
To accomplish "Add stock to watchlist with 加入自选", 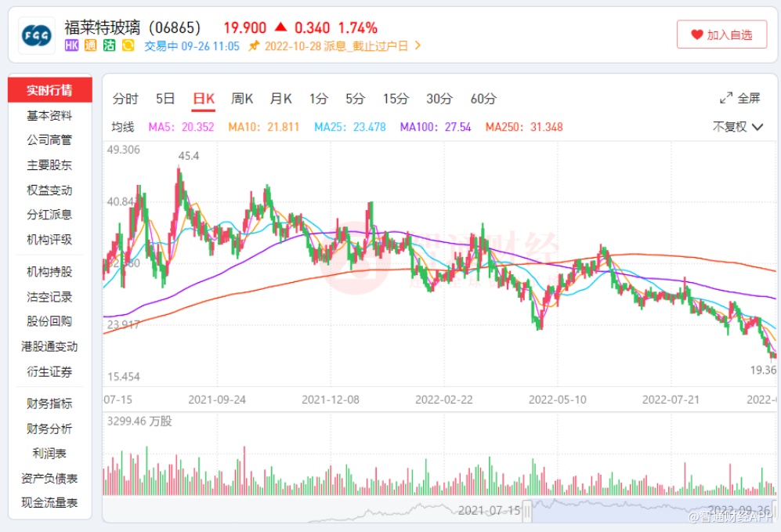I will (x=721, y=34).
